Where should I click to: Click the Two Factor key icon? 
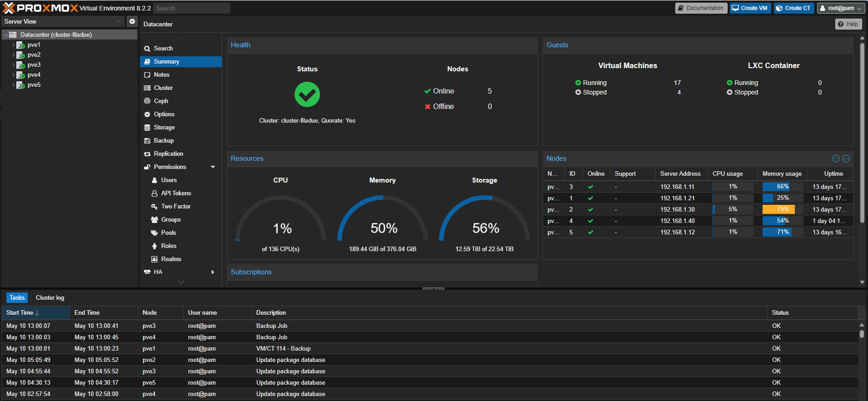click(155, 207)
